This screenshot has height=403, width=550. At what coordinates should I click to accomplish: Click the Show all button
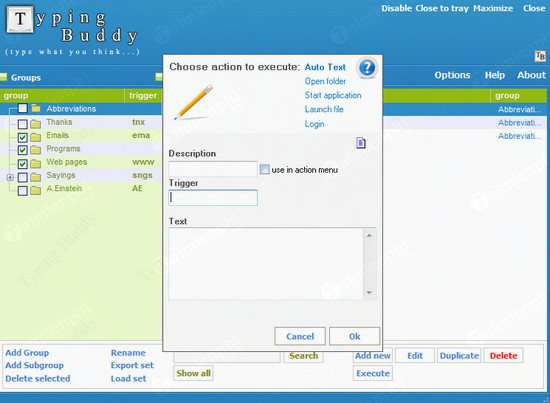[193, 373]
